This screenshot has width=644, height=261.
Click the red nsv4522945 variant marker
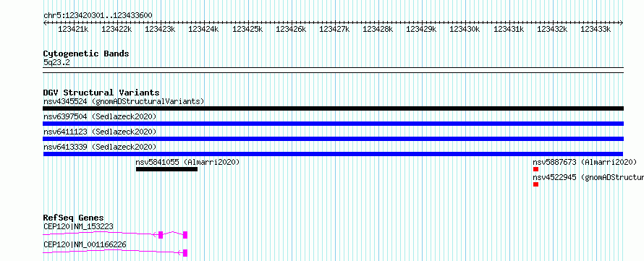[x=535, y=184]
